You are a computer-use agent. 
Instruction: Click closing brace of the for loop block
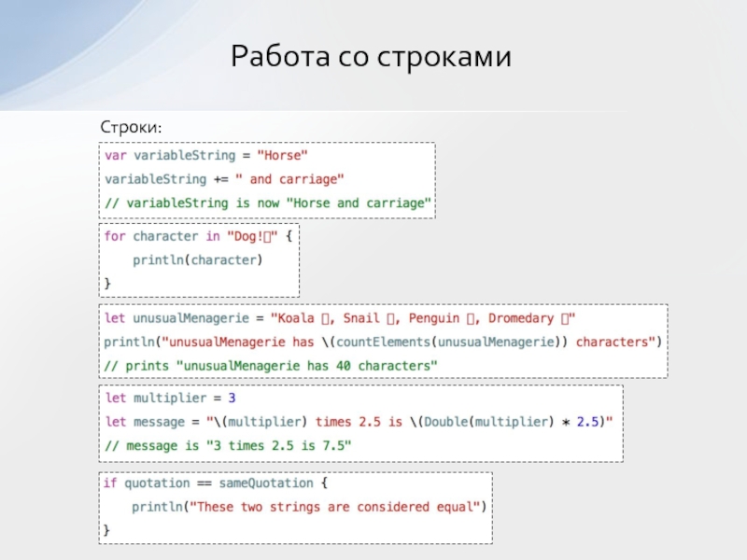click(x=107, y=284)
